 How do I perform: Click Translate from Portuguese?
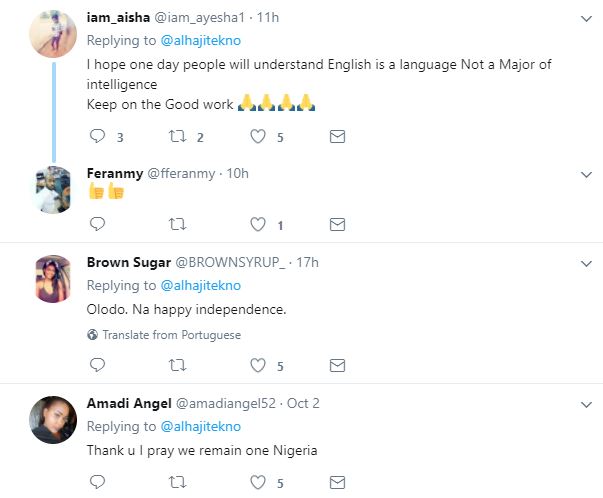170,335
